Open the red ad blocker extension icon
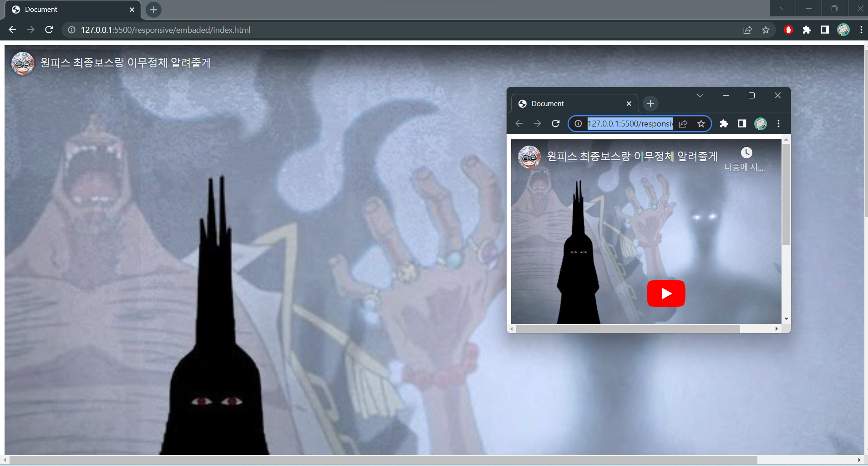 tap(789, 30)
